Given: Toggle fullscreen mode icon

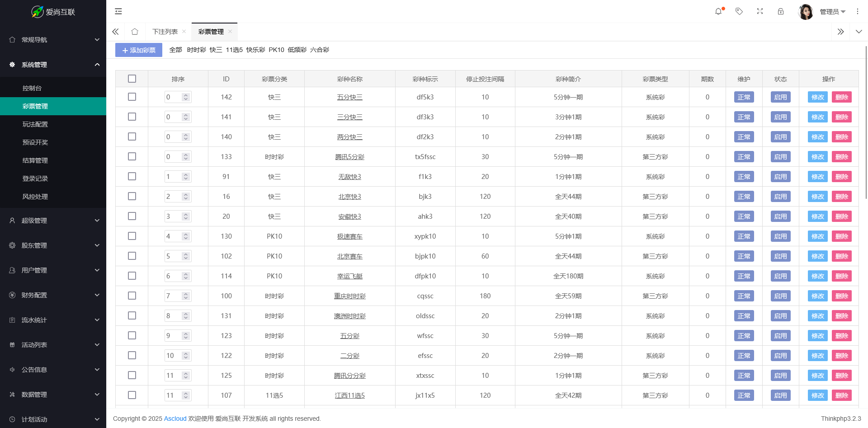Looking at the screenshot, I should pos(760,12).
